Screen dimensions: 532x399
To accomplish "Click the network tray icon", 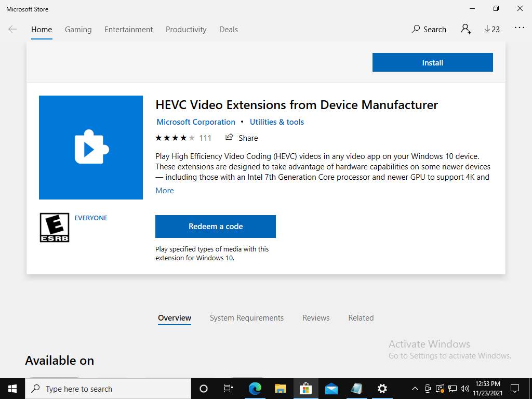I will point(453,389).
